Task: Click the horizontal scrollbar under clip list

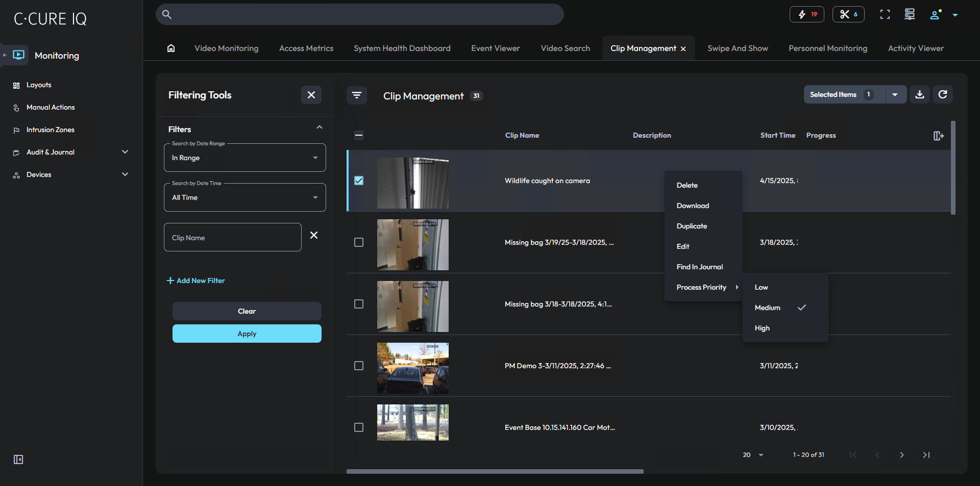Action: tap(495, 471)
